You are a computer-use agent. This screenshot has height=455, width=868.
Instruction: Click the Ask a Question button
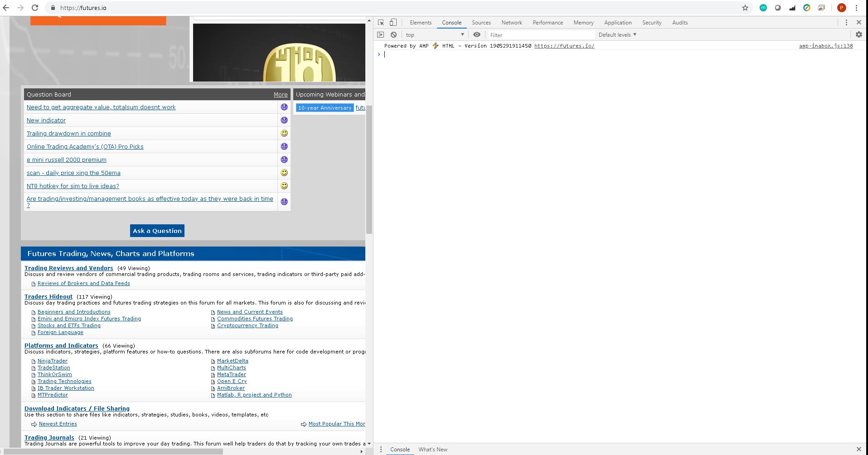[x=157, y=231]
